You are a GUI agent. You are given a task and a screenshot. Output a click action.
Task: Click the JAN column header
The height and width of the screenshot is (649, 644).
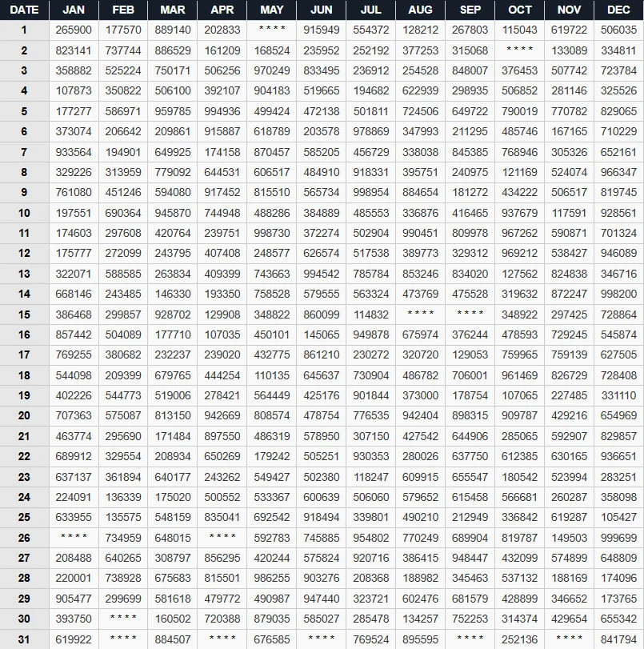point(74,10)
